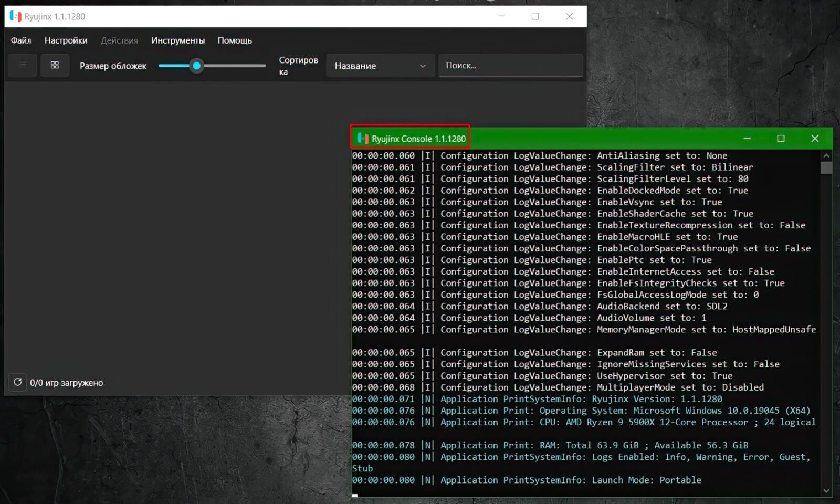This screenshot has width=840, height=504.
Task: Switch to list view layout
Action: point(23,65)
